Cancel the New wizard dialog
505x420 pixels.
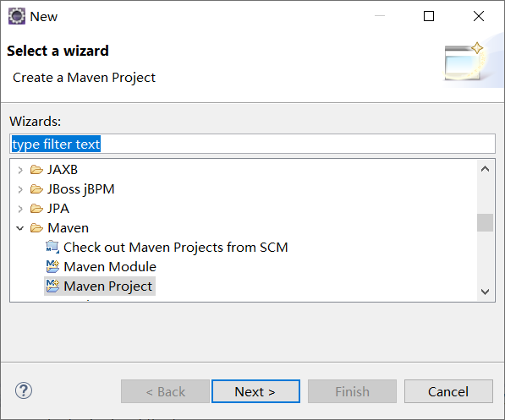[448, 391]
